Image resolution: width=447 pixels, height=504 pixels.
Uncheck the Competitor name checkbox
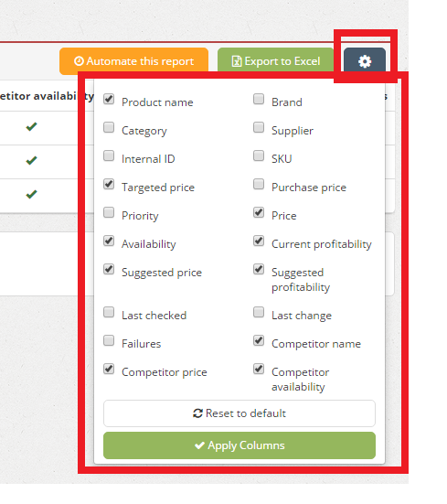pos(259,340)
